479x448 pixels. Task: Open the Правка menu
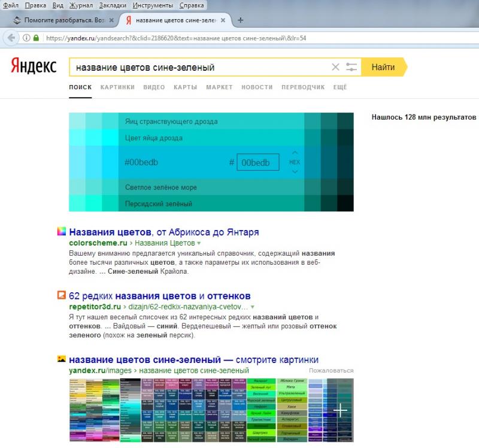click(35, 5)
